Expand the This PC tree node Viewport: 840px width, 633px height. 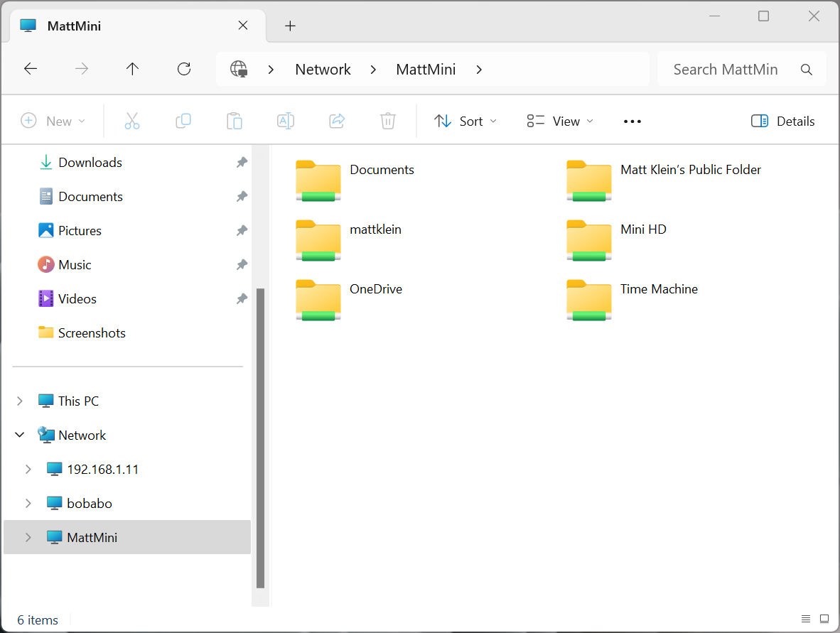click(20, 401)
